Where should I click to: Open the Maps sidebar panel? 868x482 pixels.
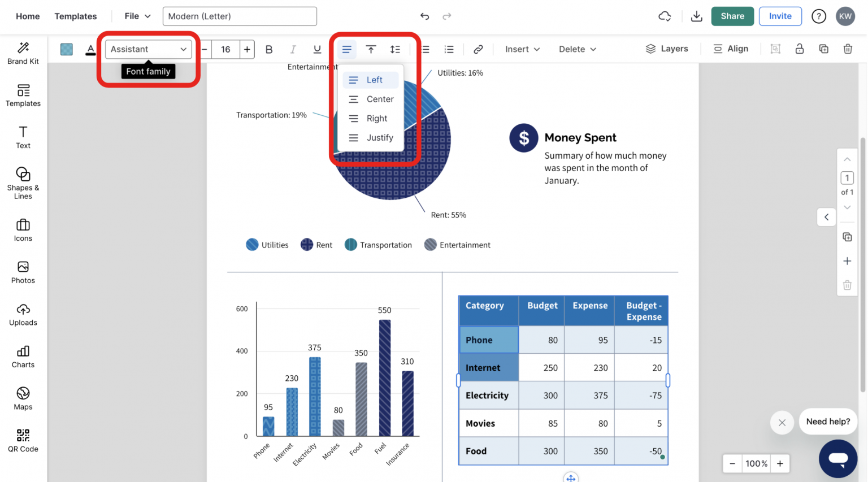23,398
